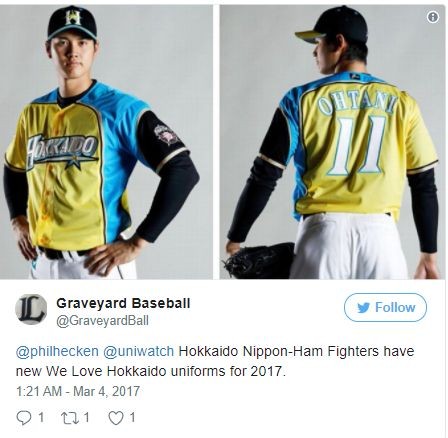View the front-facing Hokkaido jersey photo

tap(106, 142)
